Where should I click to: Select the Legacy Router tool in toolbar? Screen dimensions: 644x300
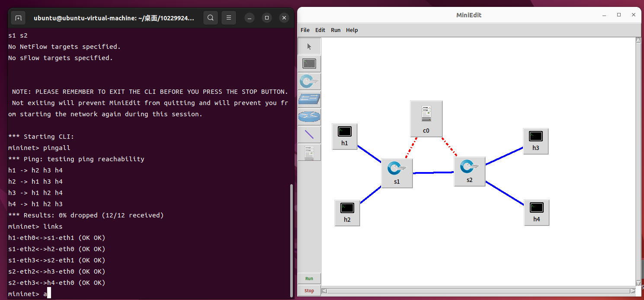coord(309,117)
